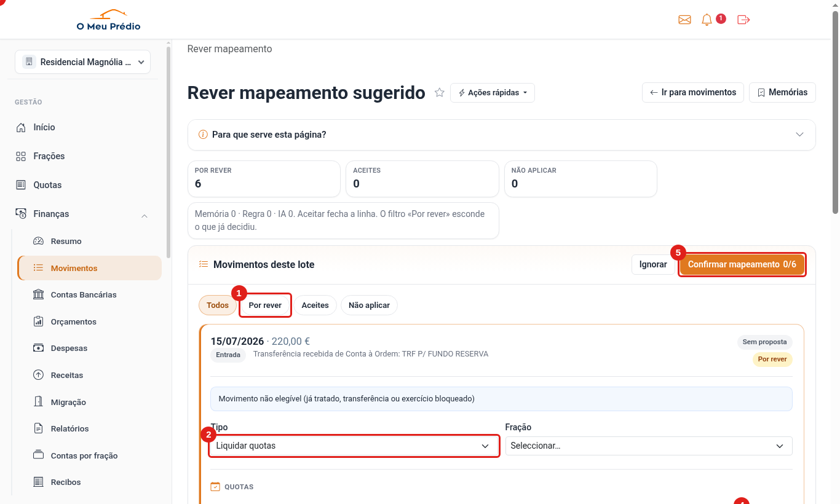This screenshot has width=840, height=504.
Task: Click Confirmar mapeamento 0/6 button
Action: pos(742,264)
